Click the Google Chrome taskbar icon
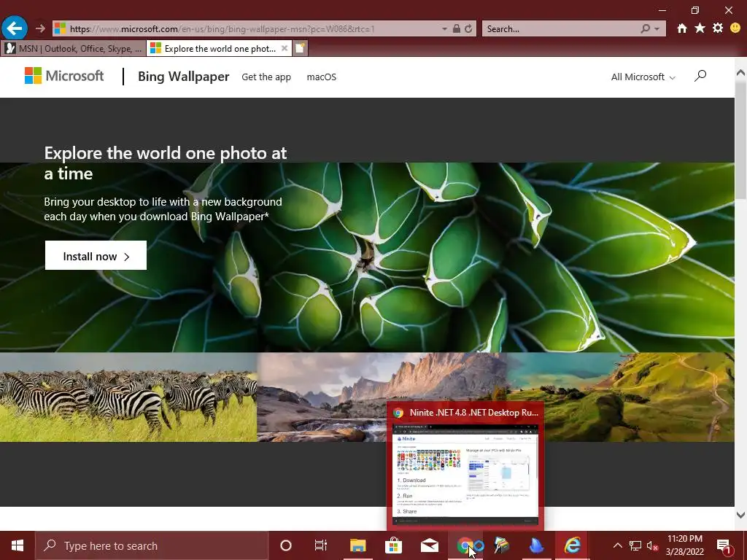This screenshot has height=560, width=747. tap(465, 545)
